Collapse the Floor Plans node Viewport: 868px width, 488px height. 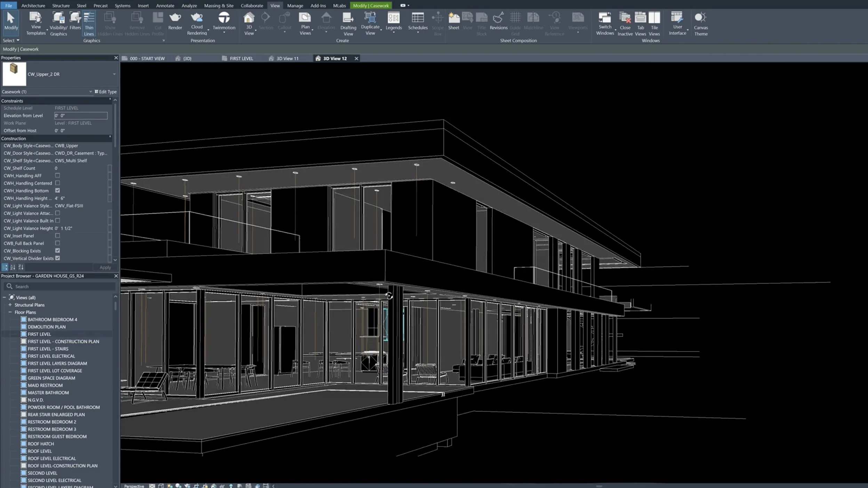(x=9, y=312)
